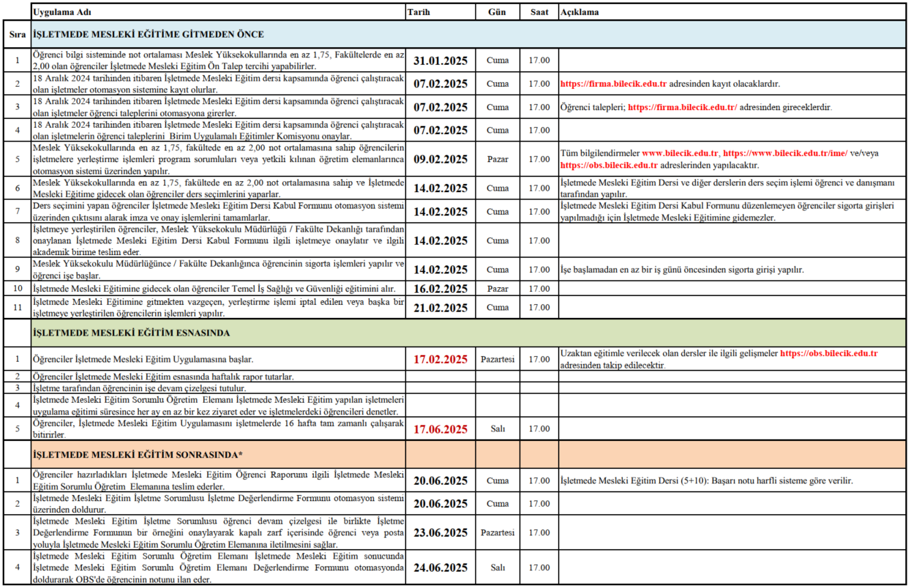The height and width of the screenshot is (588, 908).
Task: Select the red 17.02.2025 start date cell
Action: [x=440, y=359]
